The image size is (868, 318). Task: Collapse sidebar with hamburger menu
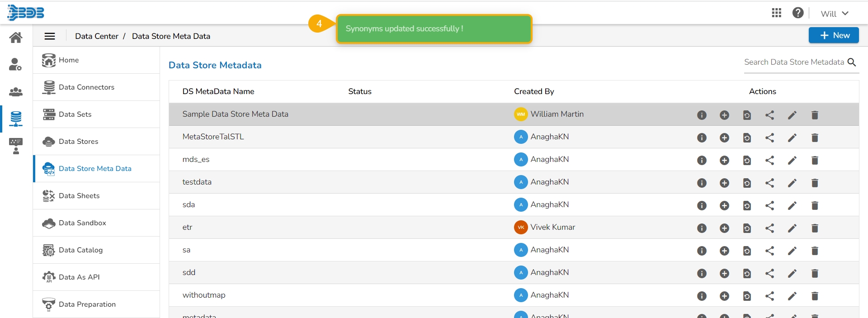(x=50, y=36)
